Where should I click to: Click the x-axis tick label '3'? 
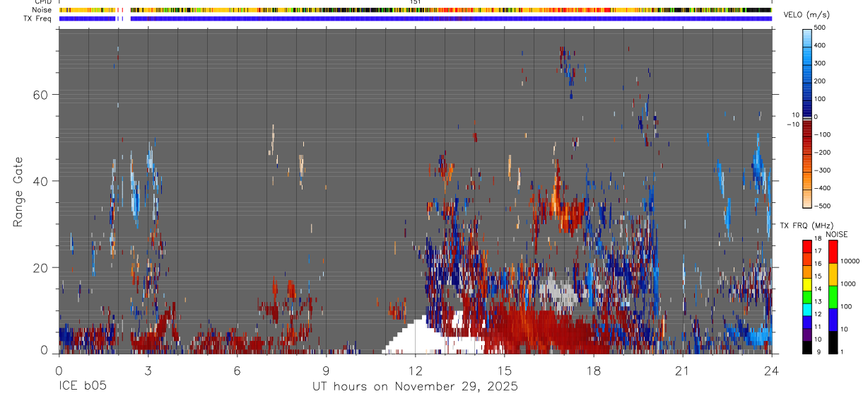(x=148, y=370)
